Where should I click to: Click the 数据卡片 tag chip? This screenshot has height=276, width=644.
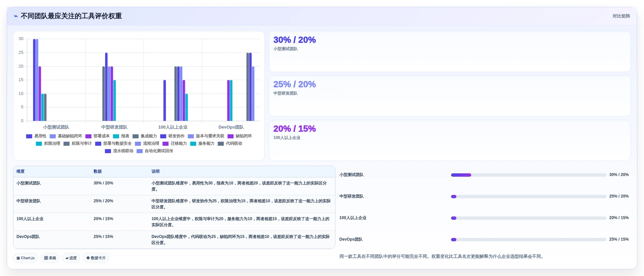96,258
